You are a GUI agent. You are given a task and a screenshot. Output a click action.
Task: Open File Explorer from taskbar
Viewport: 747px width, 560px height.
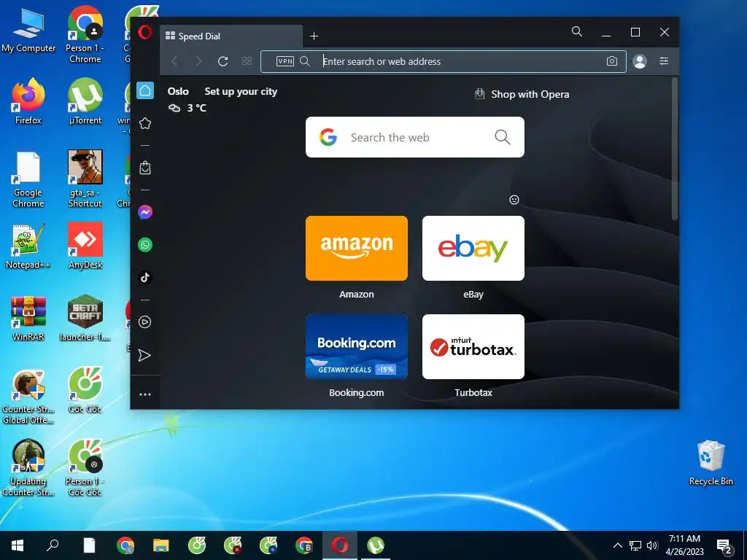(161, 545)
